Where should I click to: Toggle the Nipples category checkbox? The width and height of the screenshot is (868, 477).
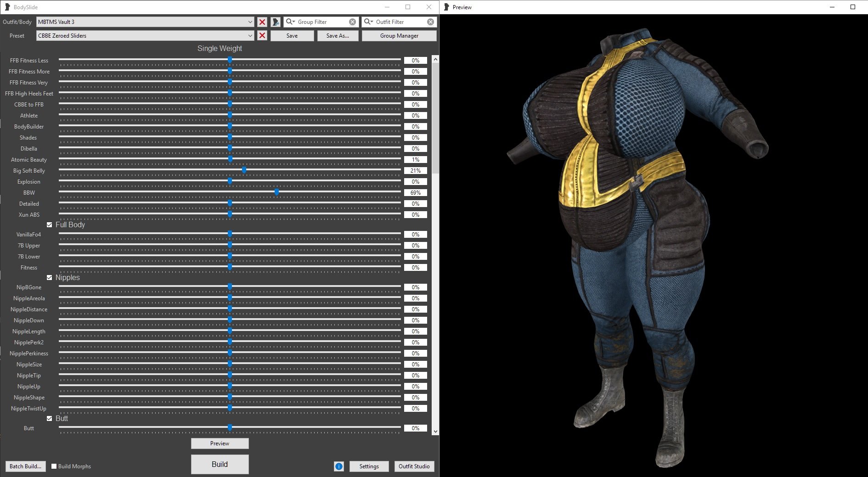[50, 278]
